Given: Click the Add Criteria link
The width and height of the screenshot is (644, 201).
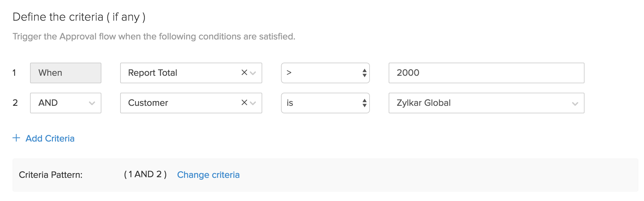Looking at the screenshot, I should tap(50, 138).
